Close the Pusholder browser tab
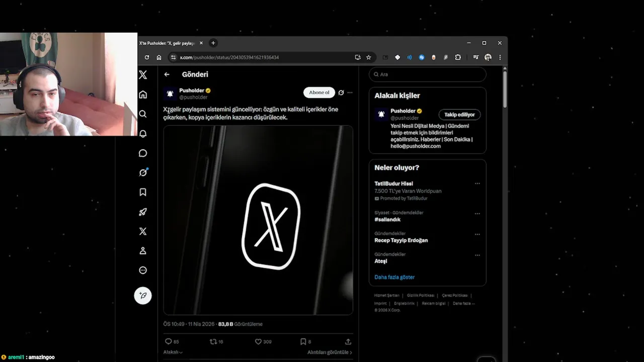Screen dimensions: 644x362 pos(201,43)
